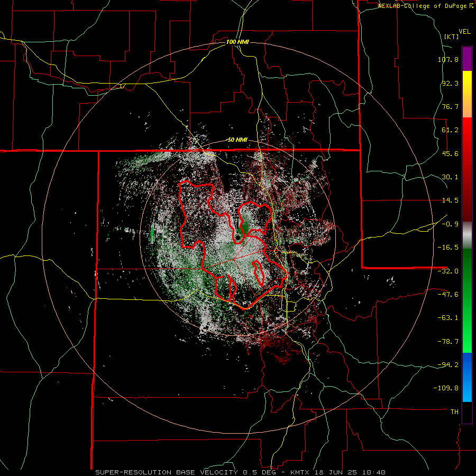Pick the gray near-zero color bar segment

[x=467, y=235]
